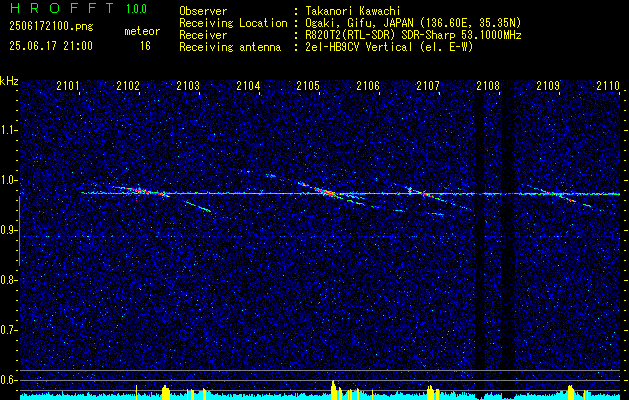Click time marker 2101

[x=68, y=85]
